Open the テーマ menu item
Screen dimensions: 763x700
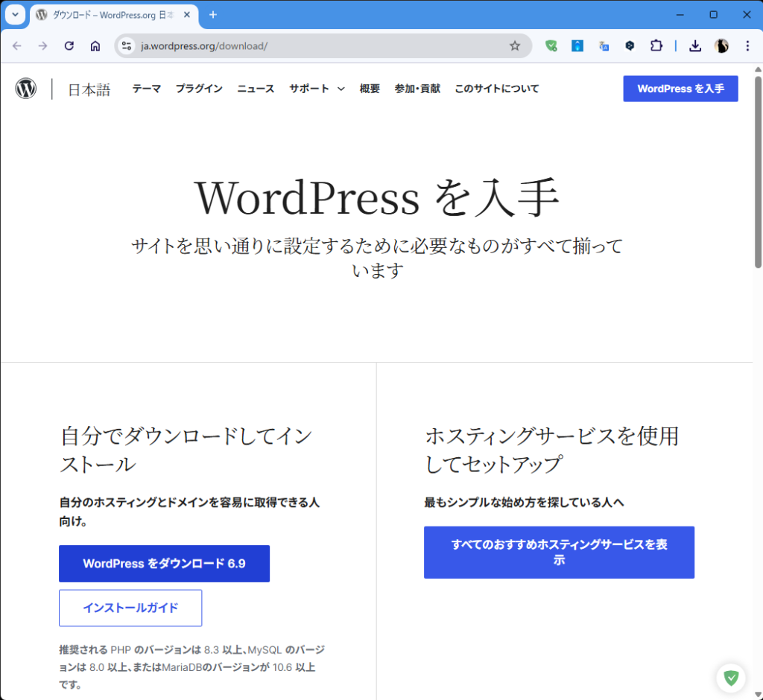pos(146,89)
